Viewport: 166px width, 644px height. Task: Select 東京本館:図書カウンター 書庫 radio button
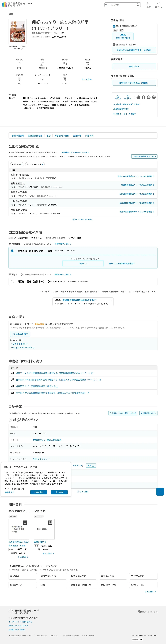[x=12, y=251]
